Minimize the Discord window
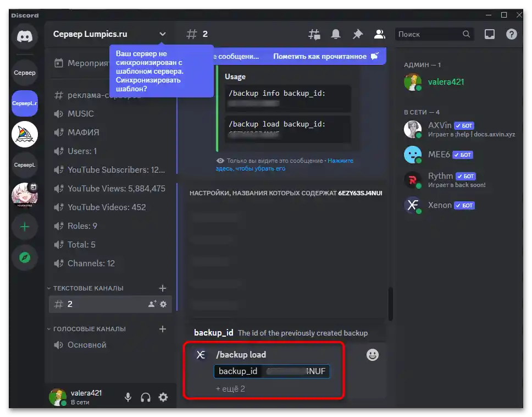Screen dimensions: 532x417 click(488, 15)
